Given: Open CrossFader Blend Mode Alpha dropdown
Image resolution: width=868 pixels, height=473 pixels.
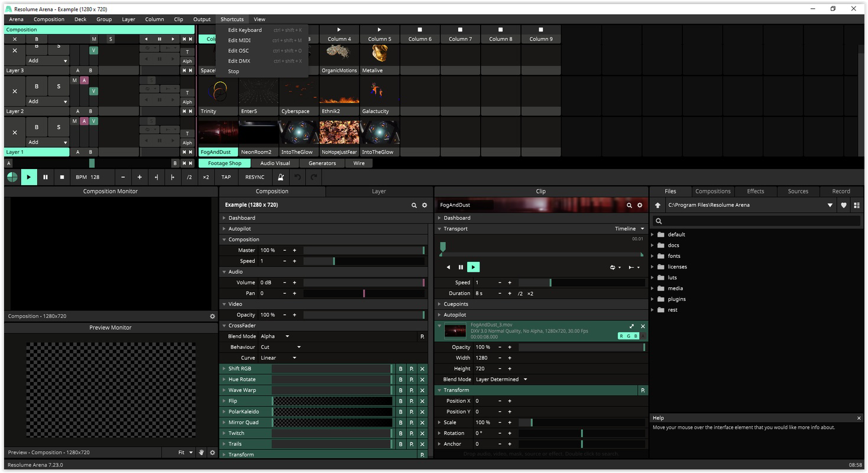Looking at the screenshot, I should [275, 336].
